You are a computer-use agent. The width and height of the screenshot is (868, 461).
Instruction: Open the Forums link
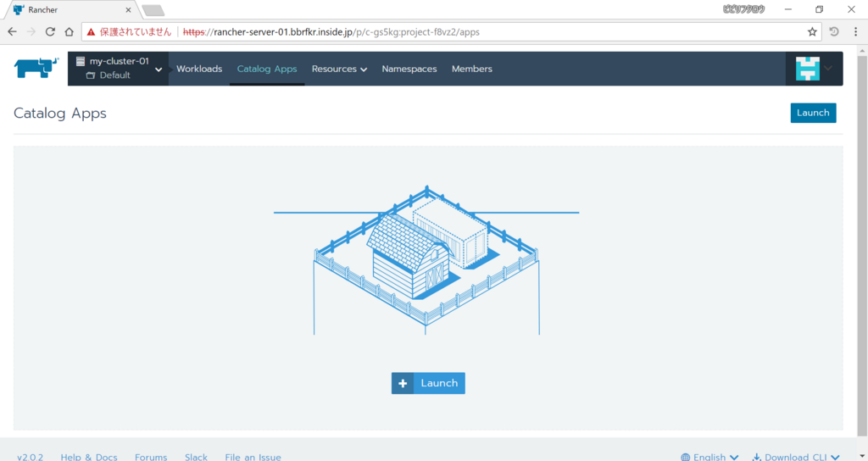151,457
